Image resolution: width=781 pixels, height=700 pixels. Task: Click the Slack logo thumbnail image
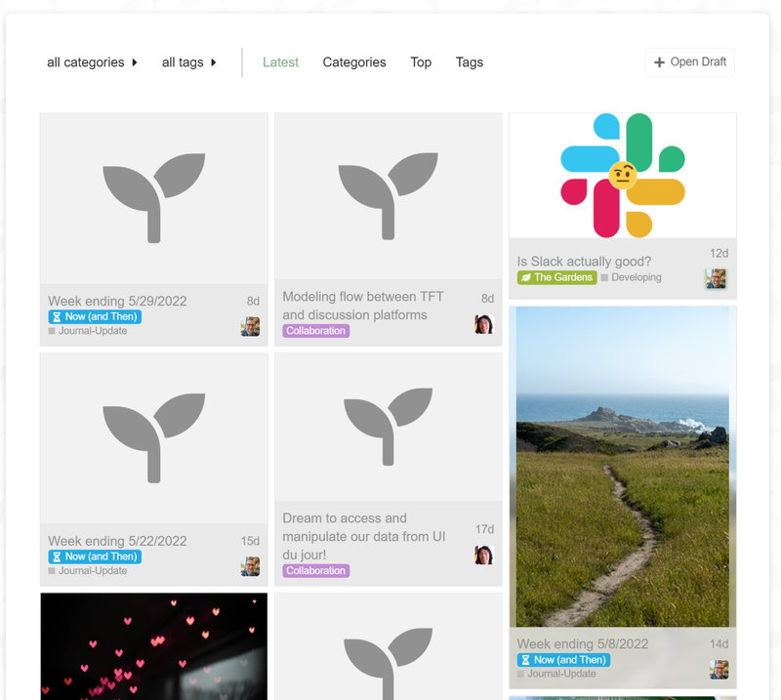[x=622, y=176]
